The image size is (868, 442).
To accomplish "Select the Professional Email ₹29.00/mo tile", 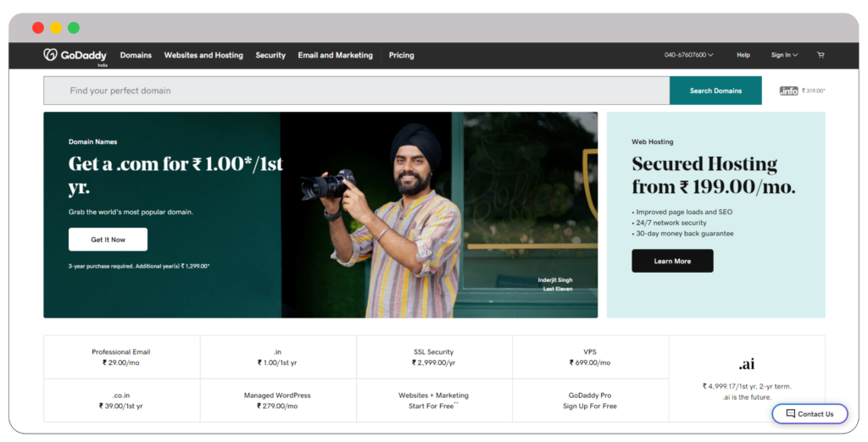I will tap(121, 356).
